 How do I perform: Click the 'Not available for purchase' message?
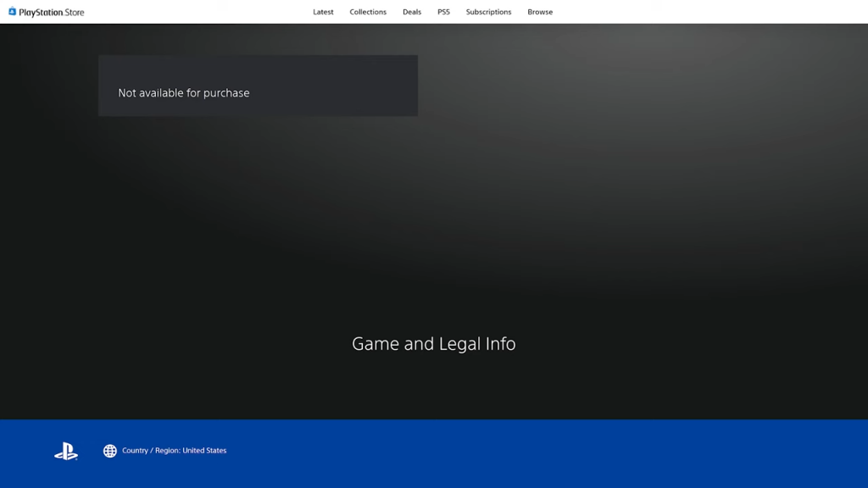(184, 93)
